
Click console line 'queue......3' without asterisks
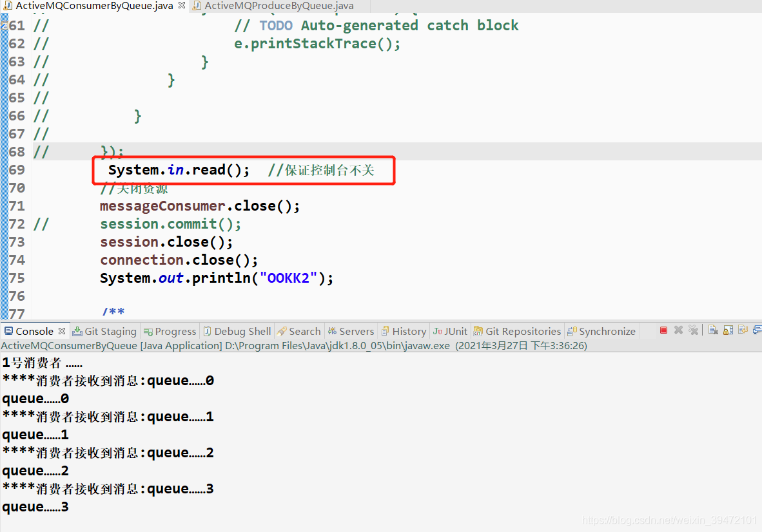tap(35, 508)
